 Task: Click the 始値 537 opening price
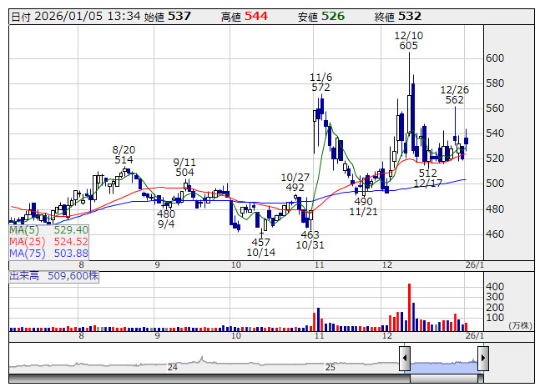168,17
